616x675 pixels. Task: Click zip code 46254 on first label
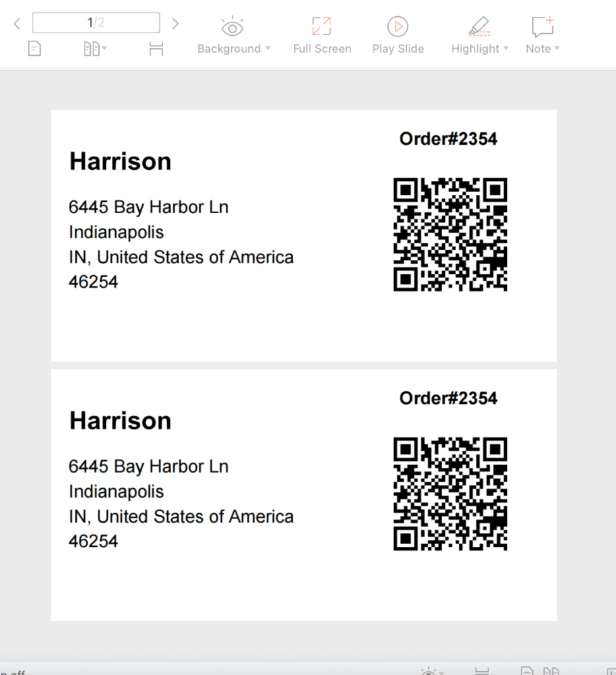point(93,282)
